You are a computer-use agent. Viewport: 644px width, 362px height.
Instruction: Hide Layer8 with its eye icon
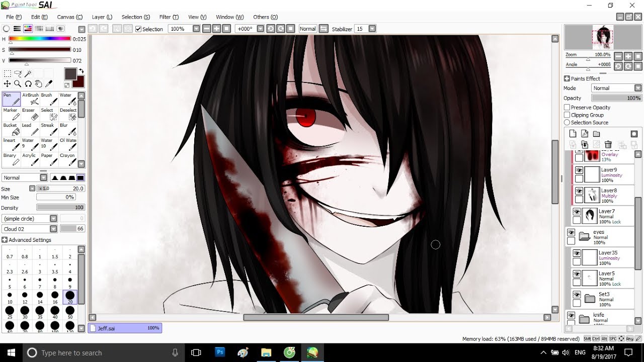tap(579, 191)
